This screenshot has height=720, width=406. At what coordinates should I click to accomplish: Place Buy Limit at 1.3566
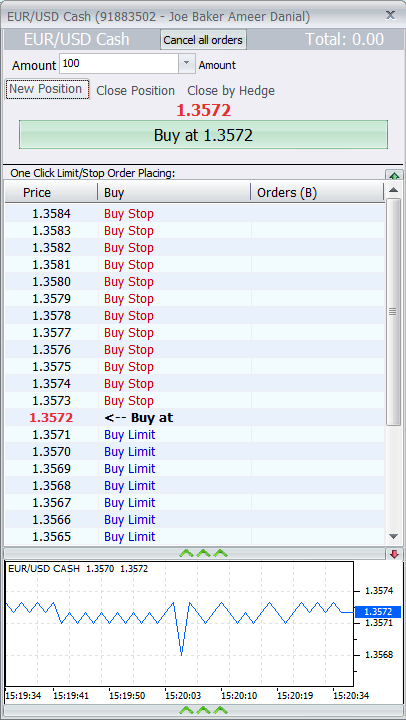pyautogui.click(x=130, y=520)
